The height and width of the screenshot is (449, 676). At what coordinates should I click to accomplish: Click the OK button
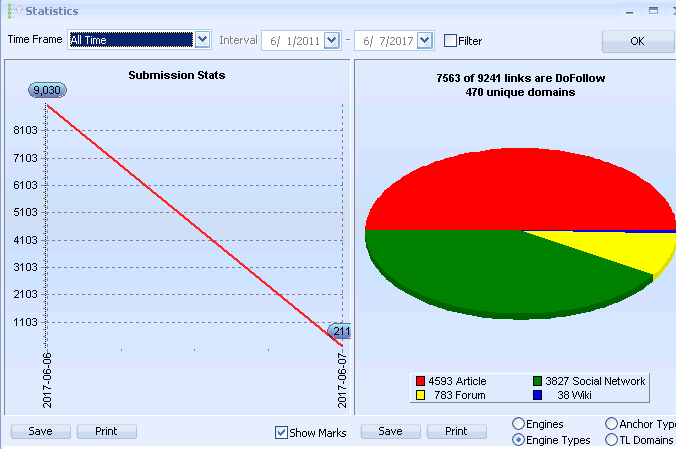(x=637, y=41)
